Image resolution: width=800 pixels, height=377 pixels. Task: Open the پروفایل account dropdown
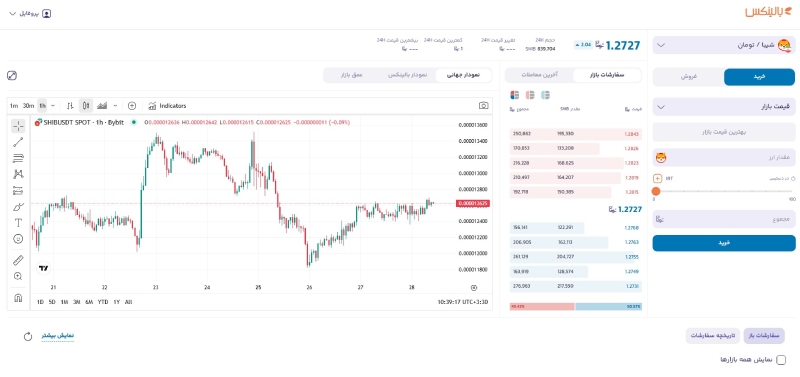[31, 14]
